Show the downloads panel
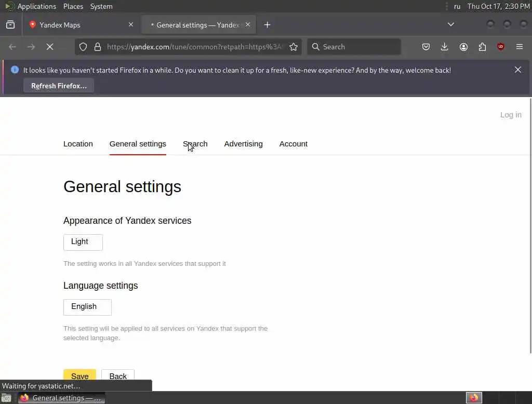This screenshot has height=404, width=532. pos(445,47)
